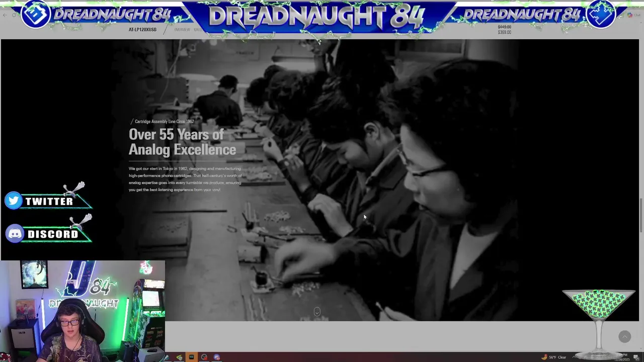
Task: Click the 'Over 55 Years of Analog Excellence' heading
Action: pyautogui.click(x=182, y=142)
